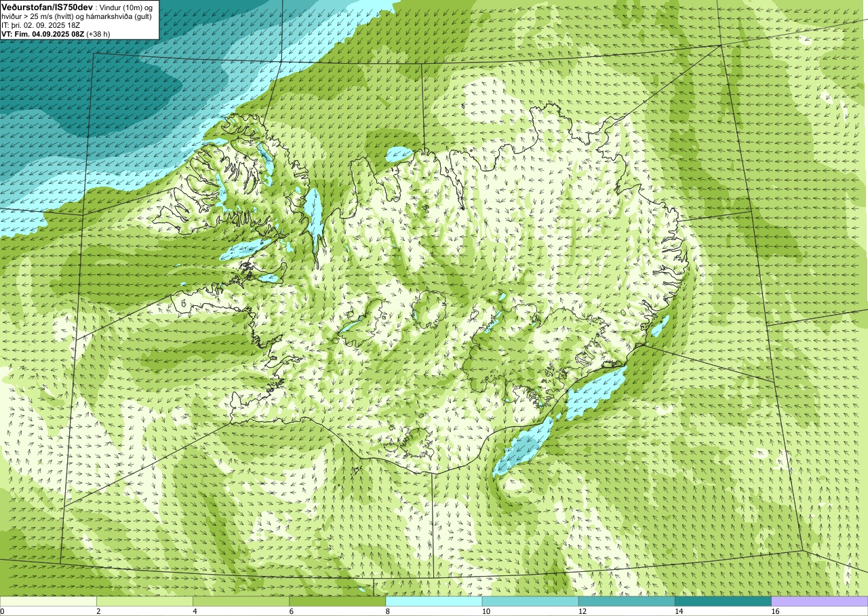The image size is (868, 616).
Task: Click the light cyan 8–10 m/s legend swatch
Action: coord(434,601)
